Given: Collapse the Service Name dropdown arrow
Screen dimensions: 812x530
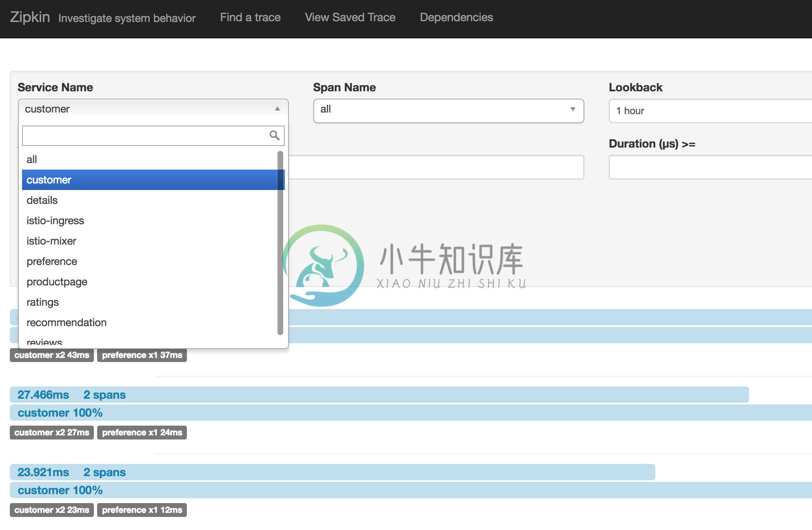Looking at the screenshot, I should pyautogui.click(x=277, y=109).
